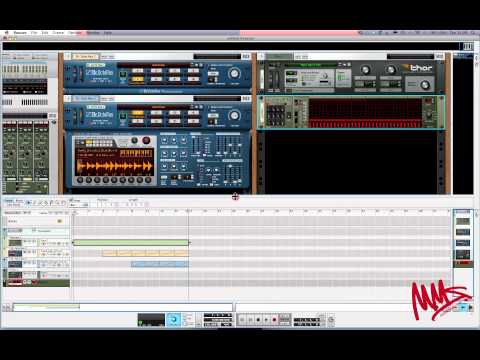This screenshot has width=480, height=360.
Task: Select loop slot 4 on top Dr. Octo Rex
Action: pyautogui.click(x=193, y=71)
